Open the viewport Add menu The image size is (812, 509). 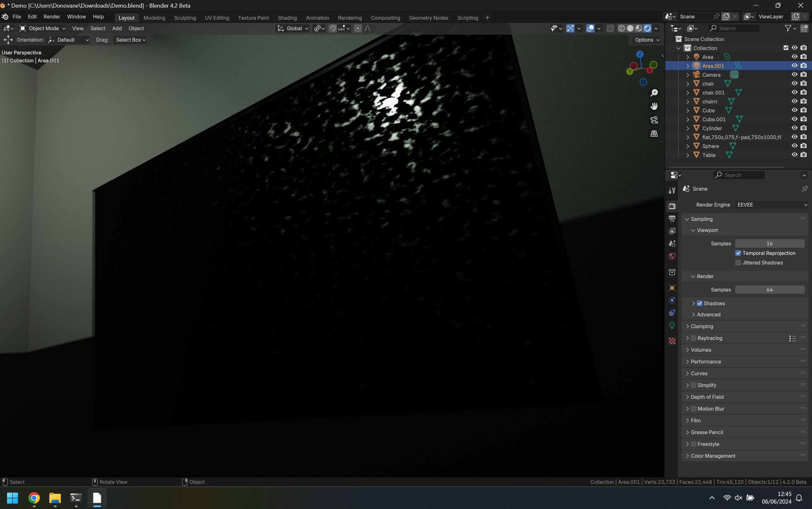tap(117, 29)
